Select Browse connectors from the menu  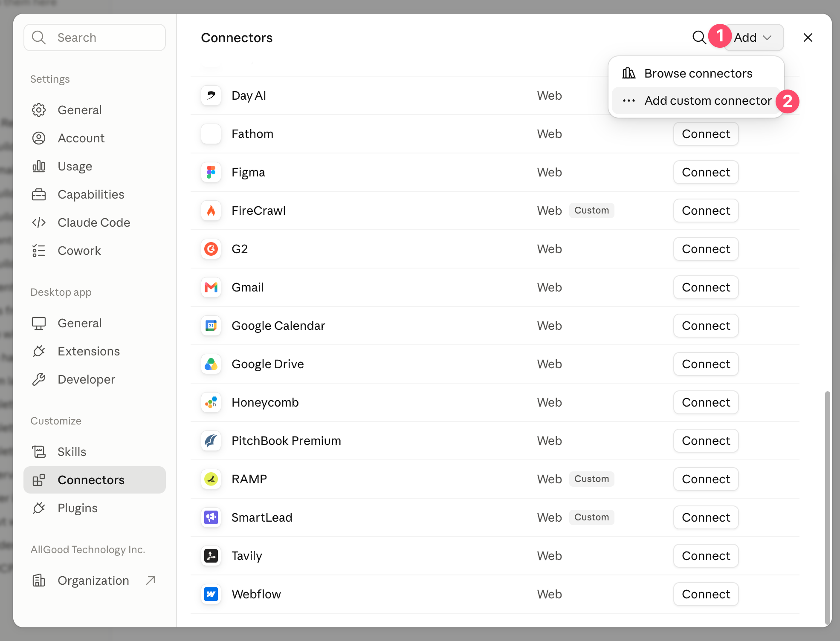tap(696, 73)
